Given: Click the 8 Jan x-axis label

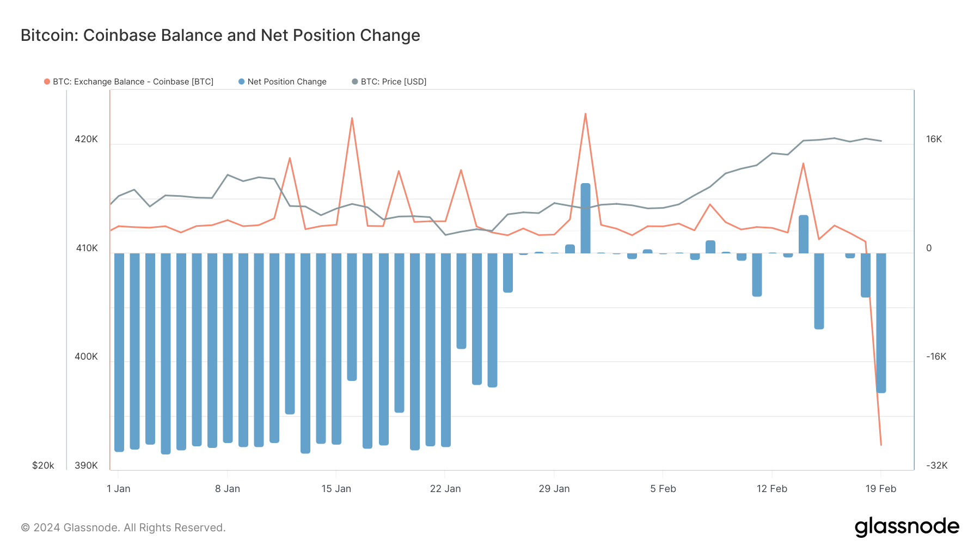Looking at the screenshot, I should click(228, 489).
